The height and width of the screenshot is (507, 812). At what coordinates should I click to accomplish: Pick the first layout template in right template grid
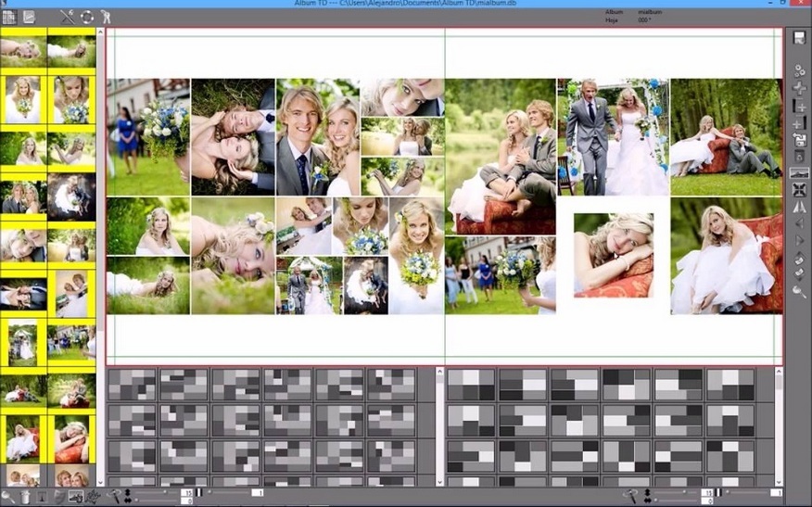click(471, 385)
